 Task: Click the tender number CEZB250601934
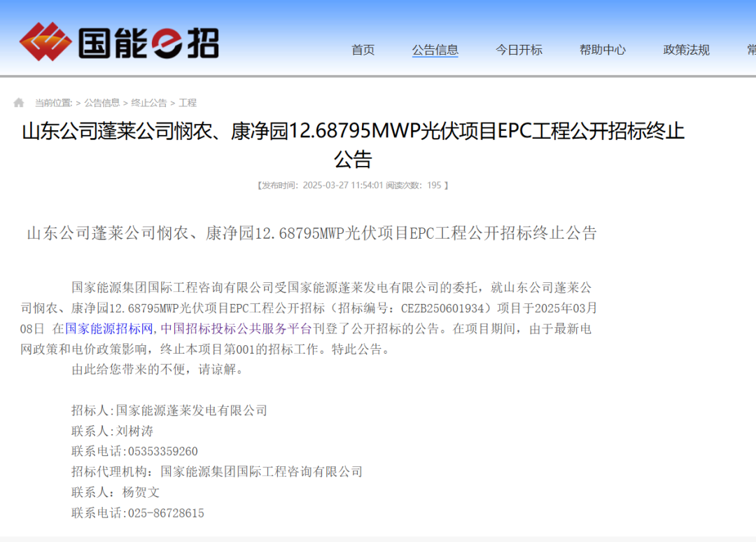coord(444,308)
